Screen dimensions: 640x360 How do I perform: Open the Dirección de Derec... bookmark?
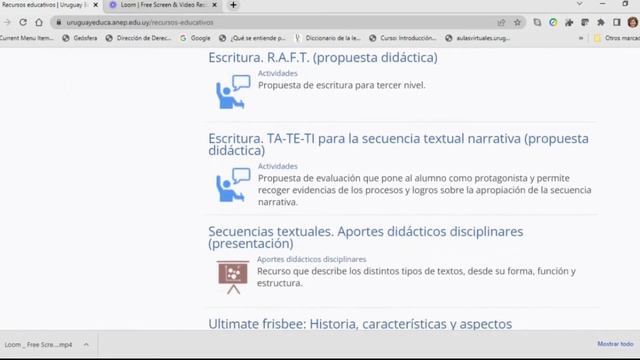point(138,38)
